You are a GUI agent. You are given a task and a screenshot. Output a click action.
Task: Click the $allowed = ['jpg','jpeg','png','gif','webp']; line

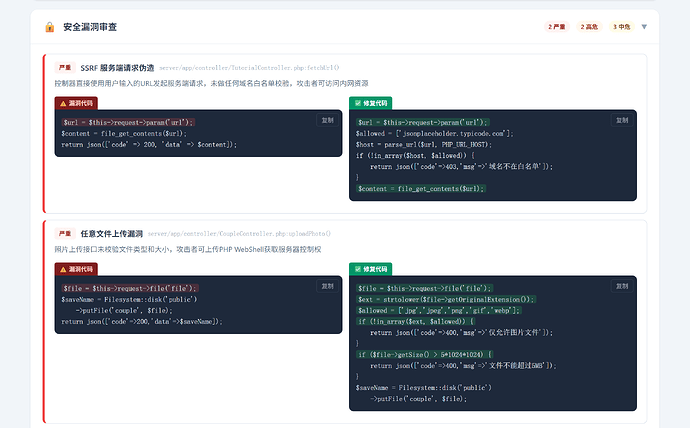tap(438, 311)
